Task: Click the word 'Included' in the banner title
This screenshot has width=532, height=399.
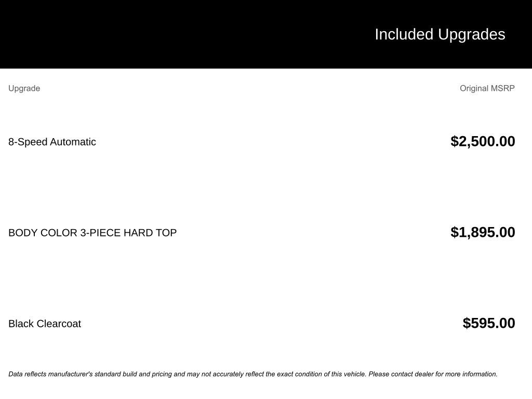Action: click(404, 34)
